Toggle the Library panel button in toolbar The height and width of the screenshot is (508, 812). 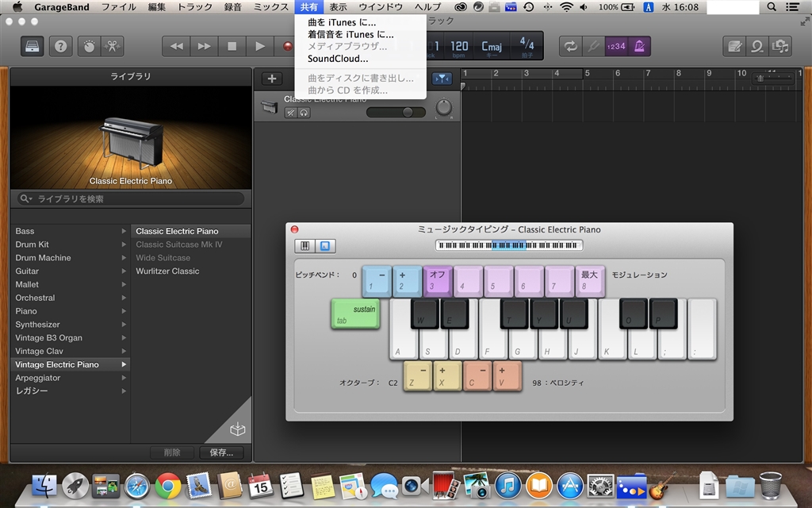click(33, 46)
